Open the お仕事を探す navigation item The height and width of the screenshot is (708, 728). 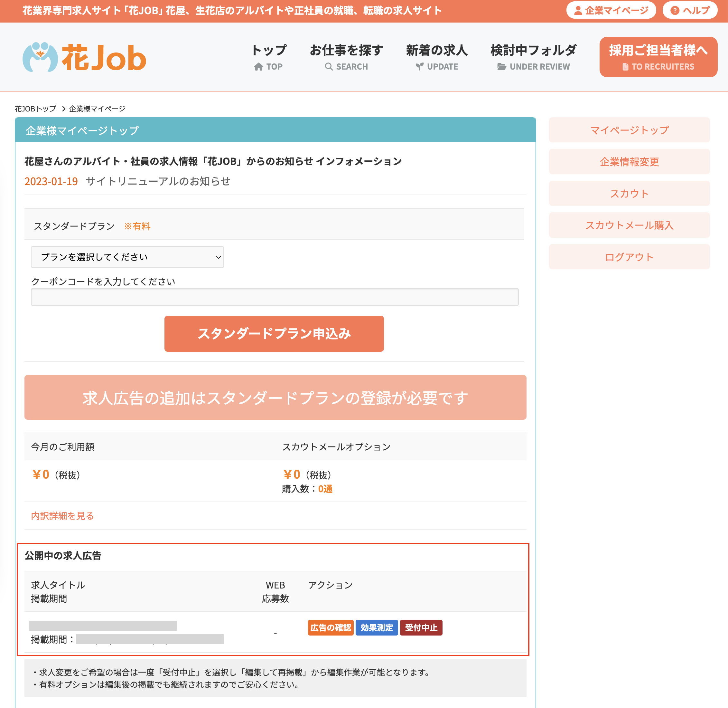346,50
